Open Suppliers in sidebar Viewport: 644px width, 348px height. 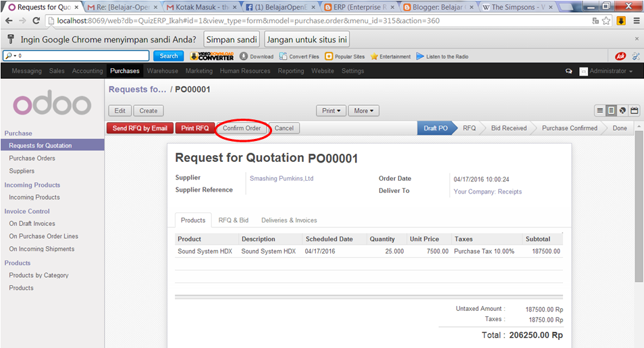pyautogui.click(x=22, y=171)
